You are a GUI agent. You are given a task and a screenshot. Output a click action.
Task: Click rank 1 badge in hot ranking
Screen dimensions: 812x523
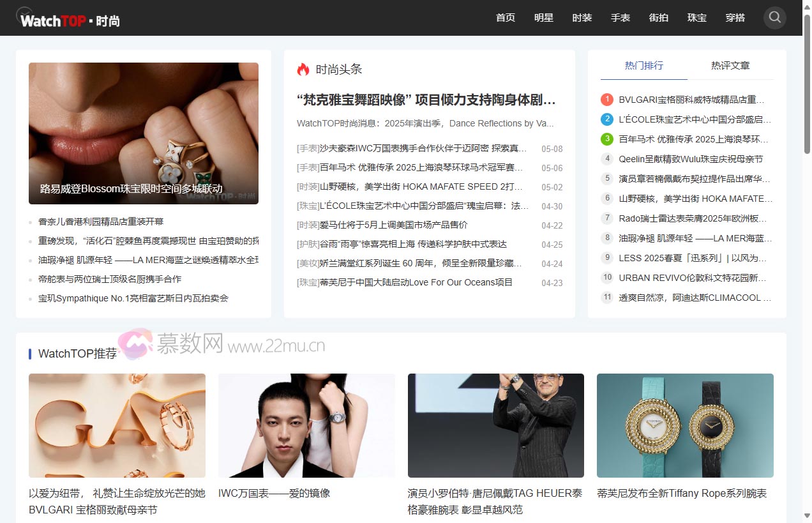(607, 100)
